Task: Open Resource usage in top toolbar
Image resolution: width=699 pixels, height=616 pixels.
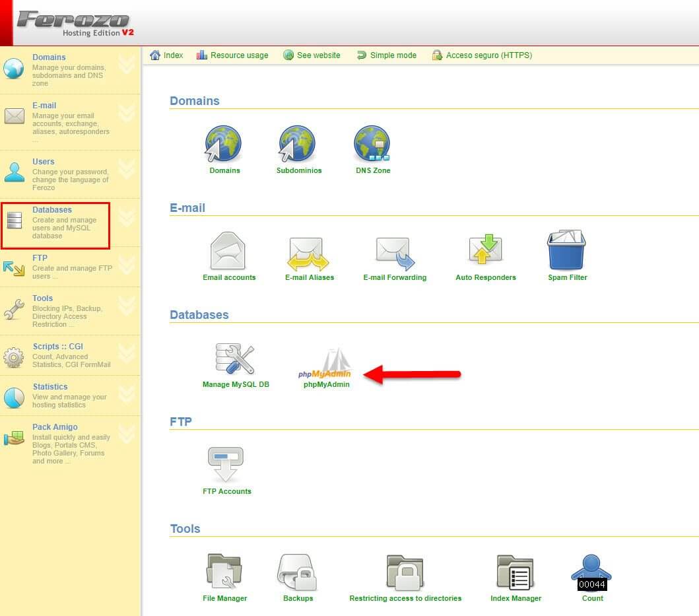Action: (232, 55)
